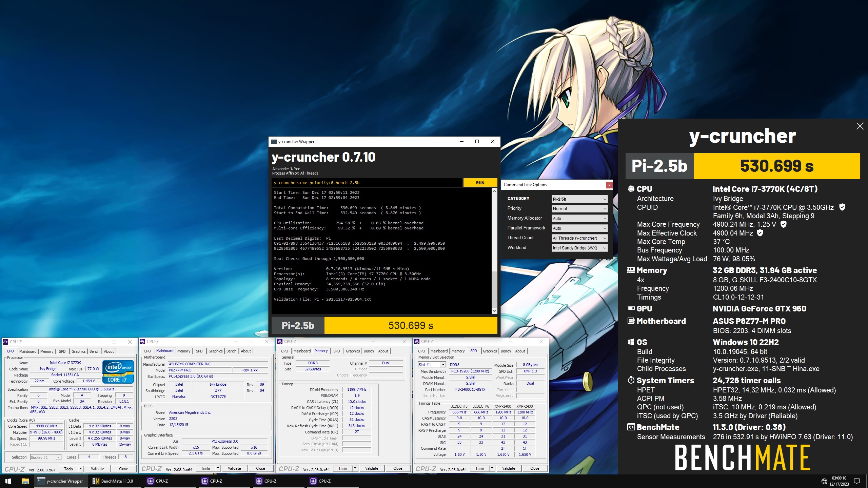The width and height of the screenshot is (868, 488).
Task: Click Close in CPU-Z Mainboard window
Action: [260, 469]
